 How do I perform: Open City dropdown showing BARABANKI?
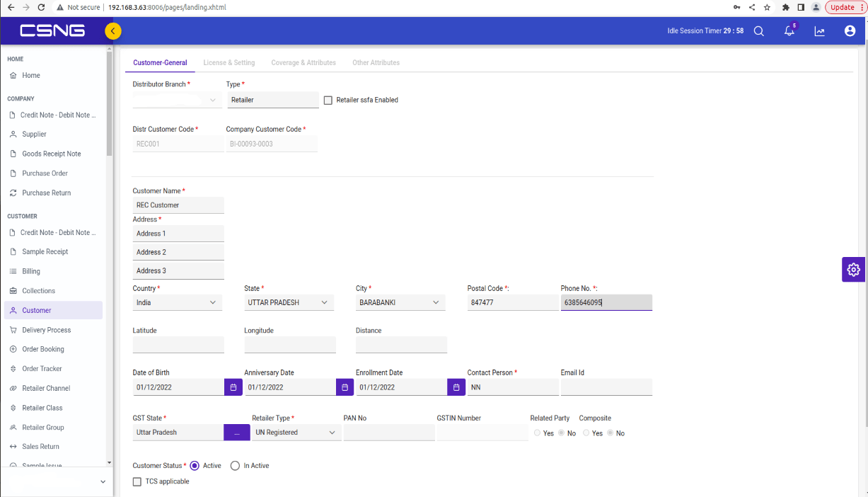(x=400, y=303)
